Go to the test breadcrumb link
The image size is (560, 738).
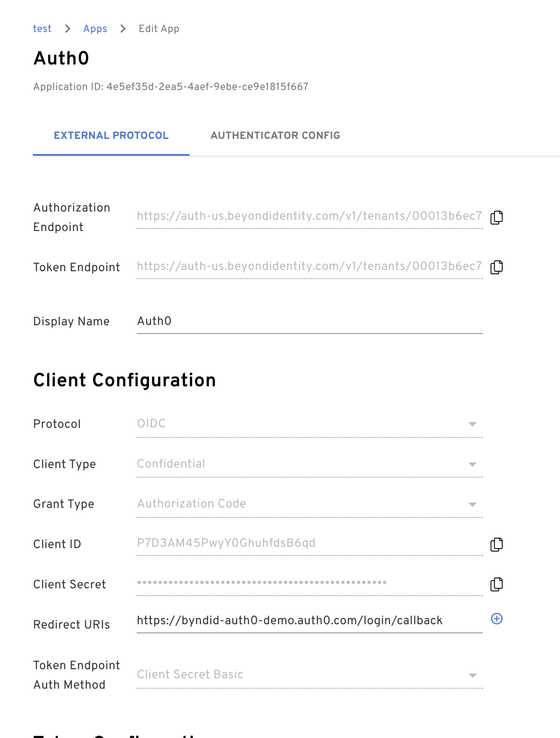tap(42, 29)
